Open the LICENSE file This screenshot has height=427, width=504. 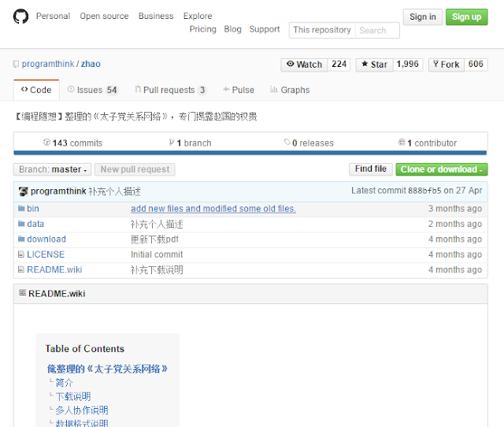pos(46,254)
